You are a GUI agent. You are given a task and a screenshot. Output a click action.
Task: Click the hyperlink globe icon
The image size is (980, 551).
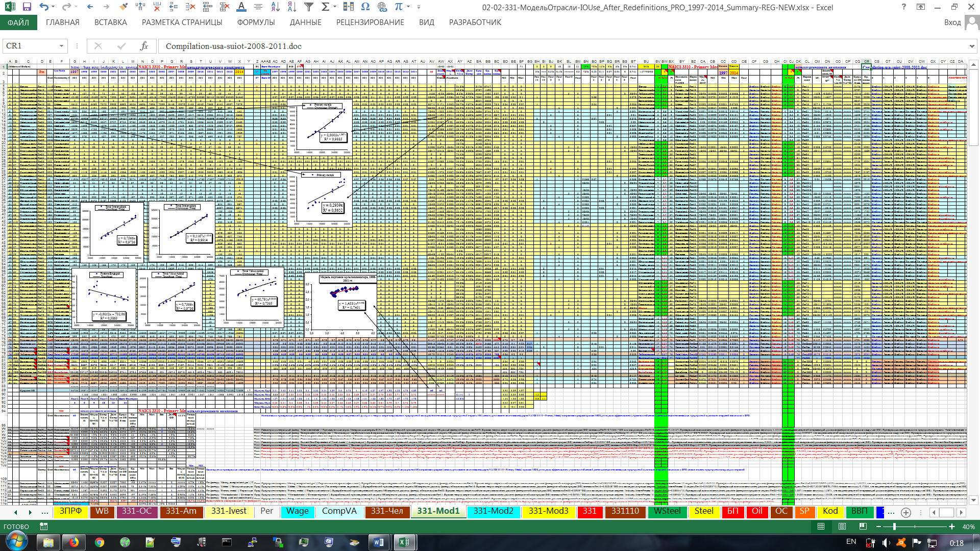(382, 7)
